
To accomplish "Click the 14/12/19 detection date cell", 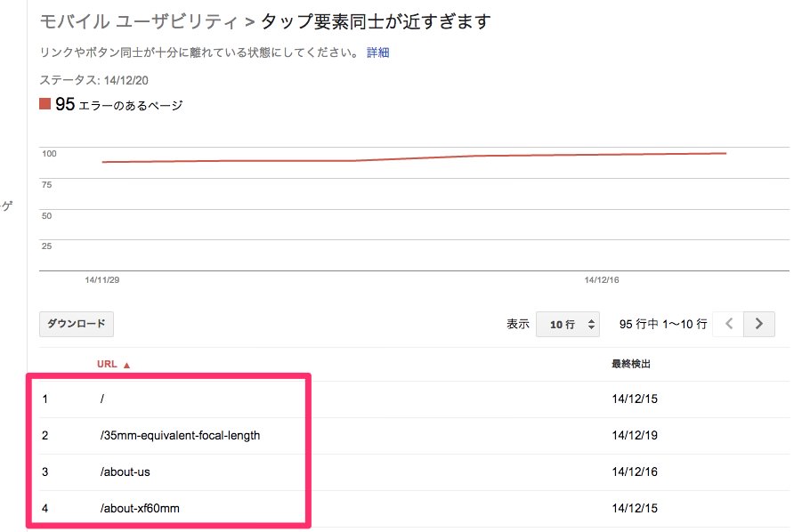I will [635, 435].
